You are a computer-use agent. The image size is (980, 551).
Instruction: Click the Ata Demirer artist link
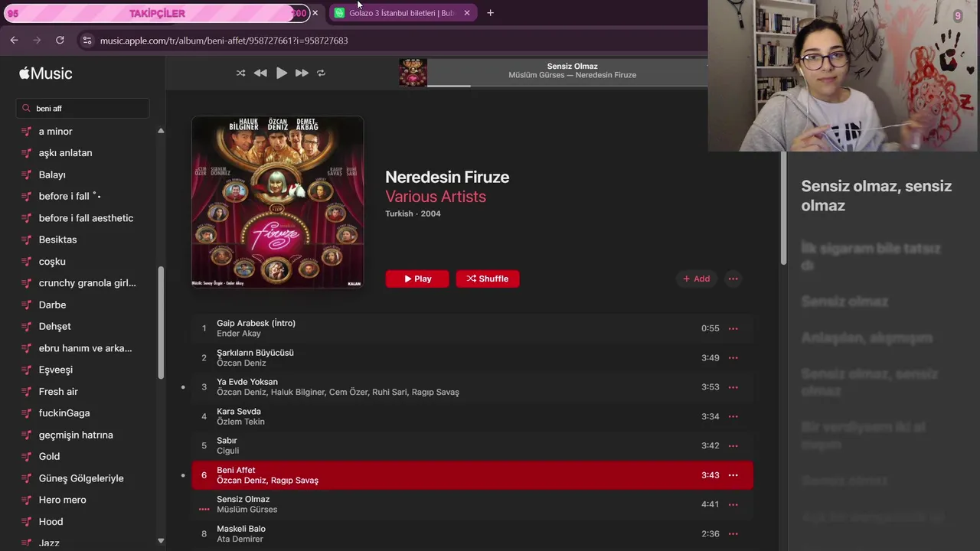coord(240,539)
